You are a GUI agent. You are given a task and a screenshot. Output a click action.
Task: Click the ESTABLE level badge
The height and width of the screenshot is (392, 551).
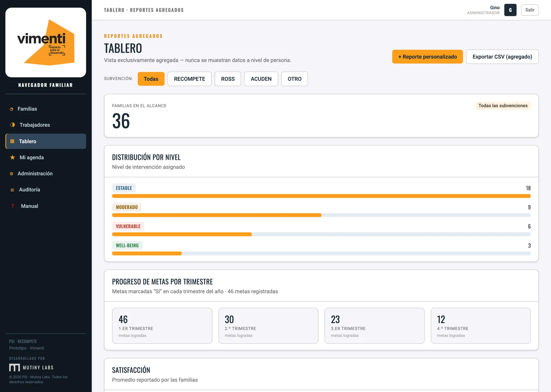click(124, 188)
